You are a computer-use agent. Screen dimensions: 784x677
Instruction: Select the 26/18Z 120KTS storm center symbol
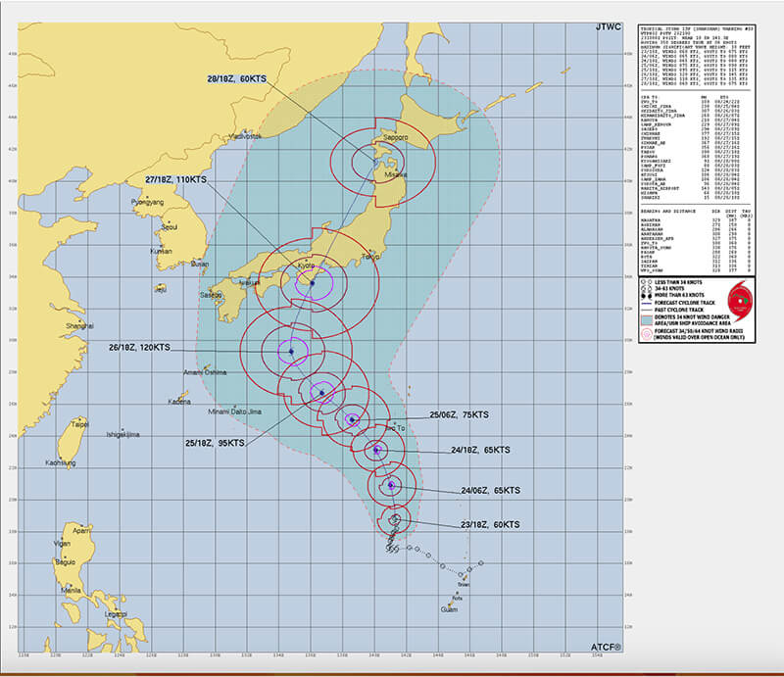pos(291,351)
